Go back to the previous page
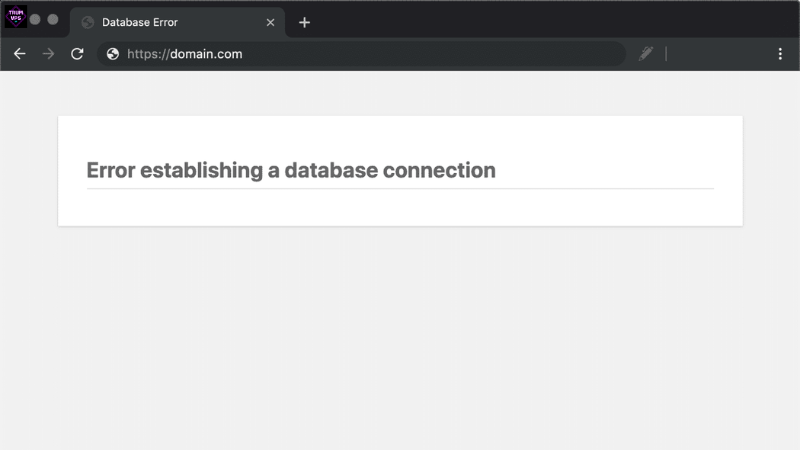 pyautogui.click(x=19, y=54)
